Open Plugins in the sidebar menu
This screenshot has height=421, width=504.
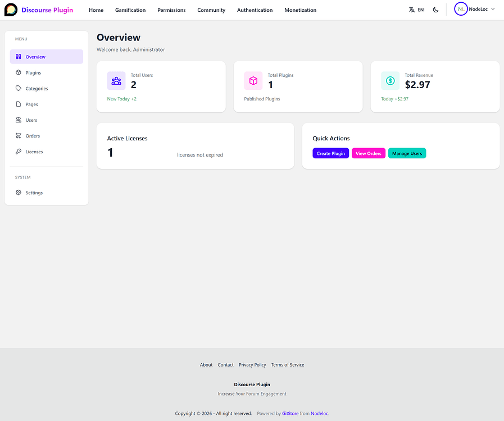pos(33,73)
